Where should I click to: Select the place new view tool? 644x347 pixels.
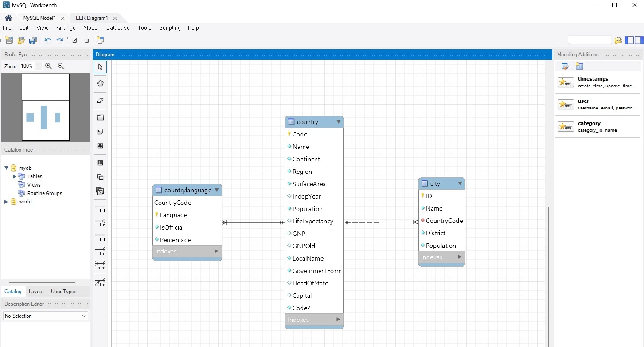(100, 177)
